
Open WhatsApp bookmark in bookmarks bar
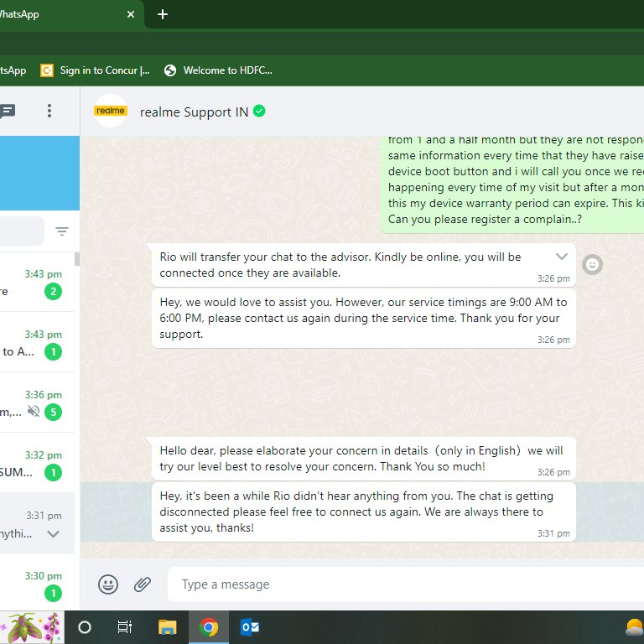(13, 70)
